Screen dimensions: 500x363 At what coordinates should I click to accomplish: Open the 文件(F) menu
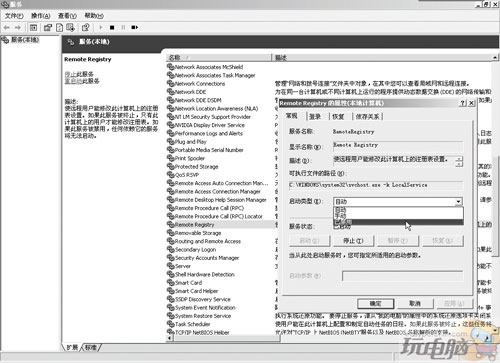tap(14, 16)
